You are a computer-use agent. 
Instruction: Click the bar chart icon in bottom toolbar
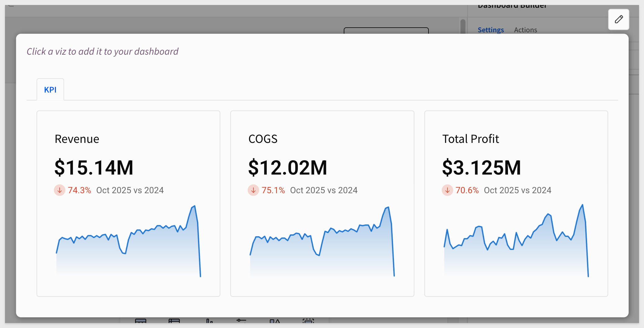point(210,321)
